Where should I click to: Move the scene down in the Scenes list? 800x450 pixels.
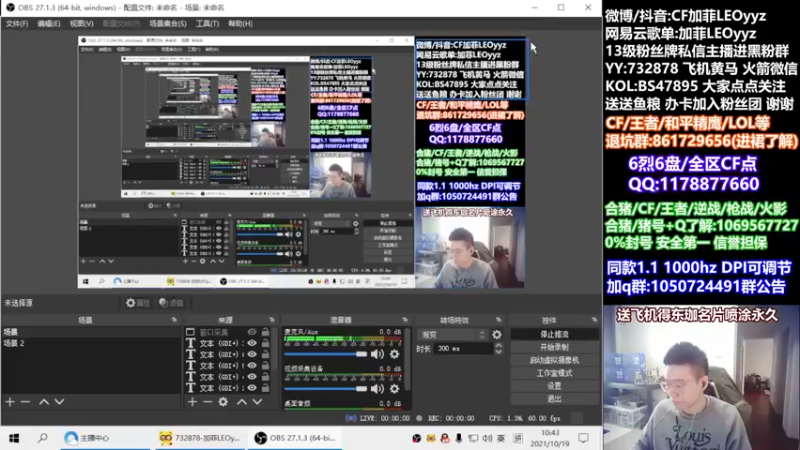(x=59, y=402)
